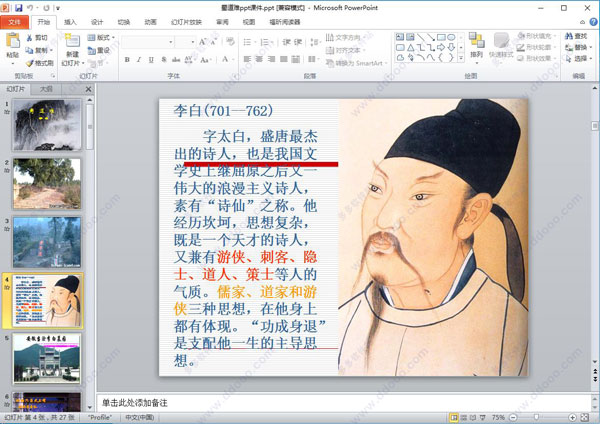The image size is (600, 424).
Task: Click Find 查找 binoculars button
Action: [x=576, y=36]
